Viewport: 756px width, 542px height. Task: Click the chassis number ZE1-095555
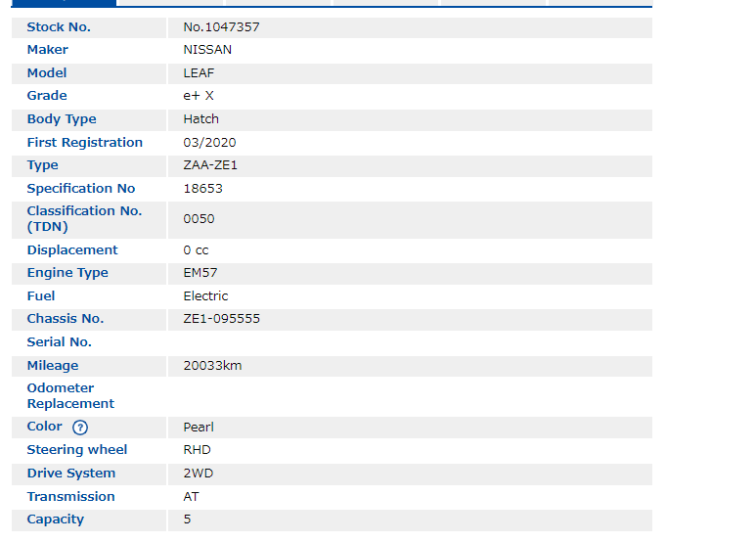coord(221,319)
